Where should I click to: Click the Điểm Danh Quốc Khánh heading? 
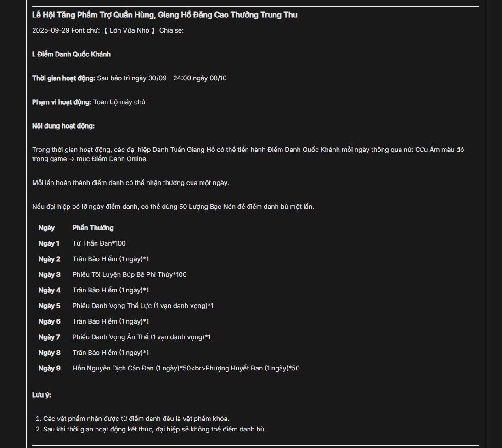(71, 55)
